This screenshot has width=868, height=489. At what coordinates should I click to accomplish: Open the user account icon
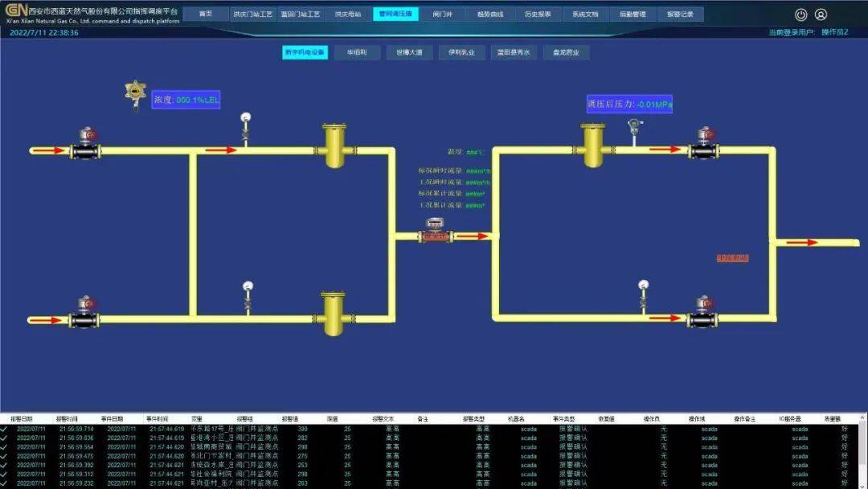(x=821, y=14)
